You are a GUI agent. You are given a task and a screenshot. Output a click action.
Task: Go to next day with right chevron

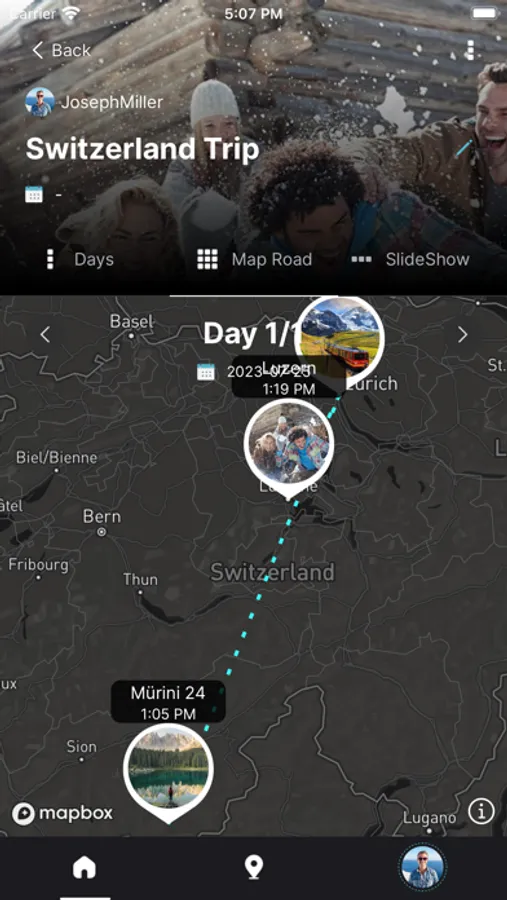(x=462, y=335)
